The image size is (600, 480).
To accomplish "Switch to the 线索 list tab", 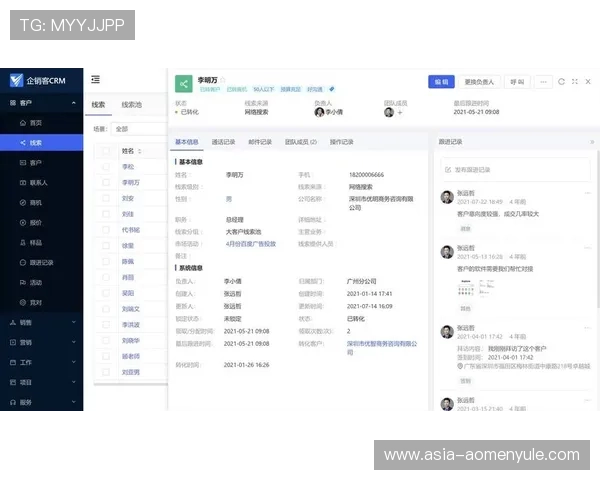I will (98, 104).
